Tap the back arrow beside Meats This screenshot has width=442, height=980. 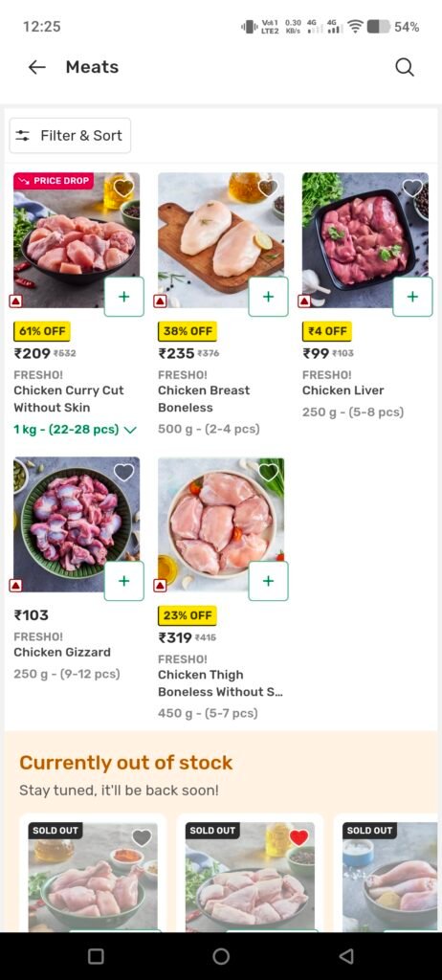click(x=37, y=67)
